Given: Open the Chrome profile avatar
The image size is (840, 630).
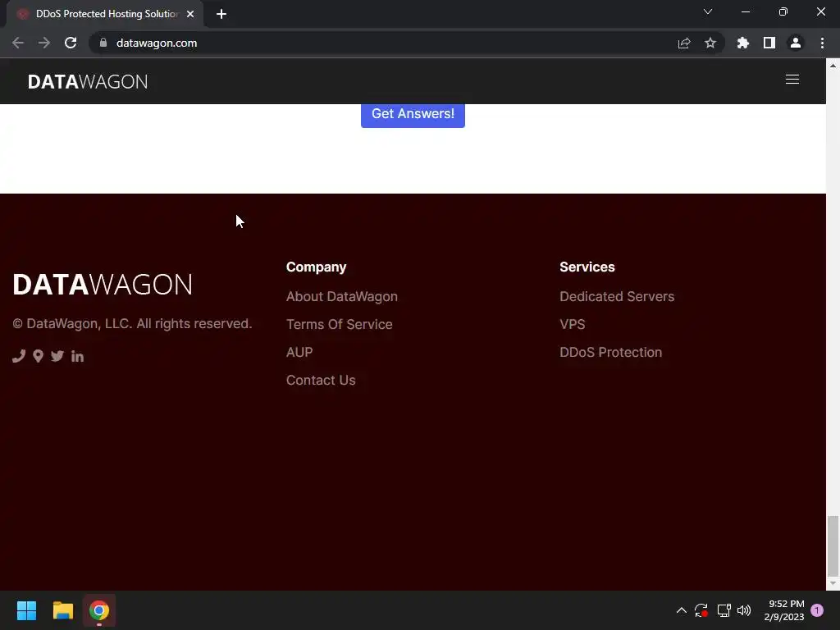Looking at the screenshot, I should tap(796, 43).
